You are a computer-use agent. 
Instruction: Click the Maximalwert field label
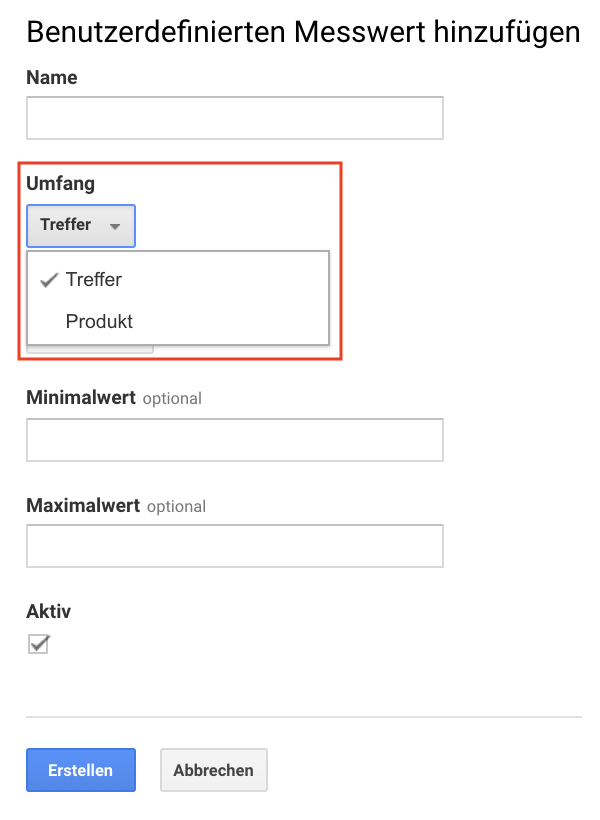[83, 505]
